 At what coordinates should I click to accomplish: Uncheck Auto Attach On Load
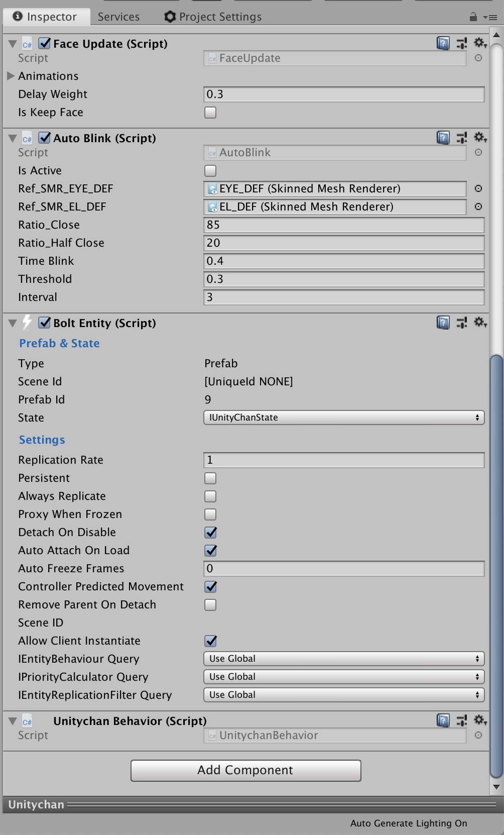click(x=210, y=551)
